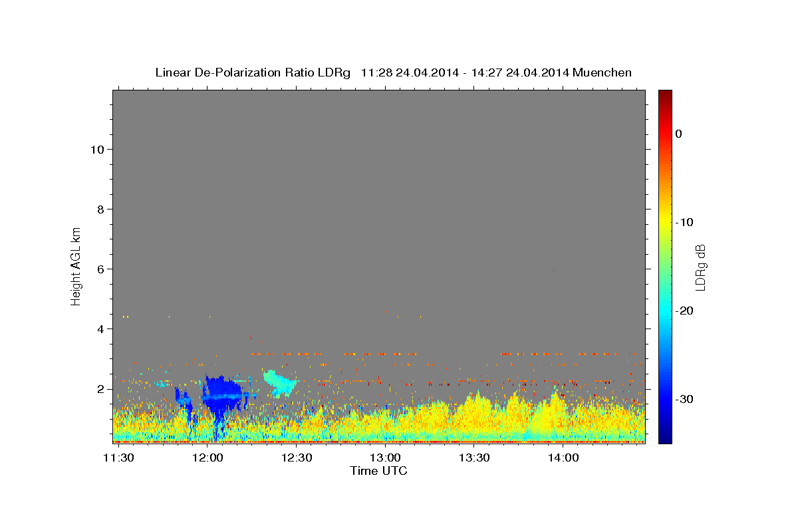Pick the dark blue bottom of the colorbar
Screen dimensions: 798x532
click(665, 438)
